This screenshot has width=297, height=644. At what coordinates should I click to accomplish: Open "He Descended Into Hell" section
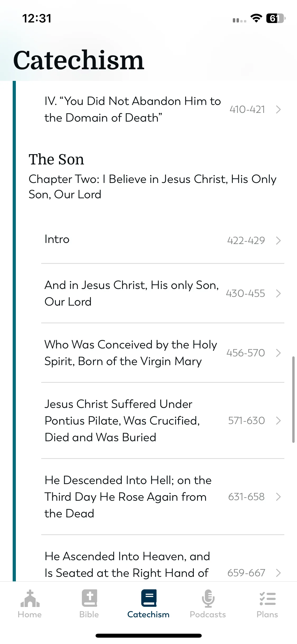[x=163, y=497]
